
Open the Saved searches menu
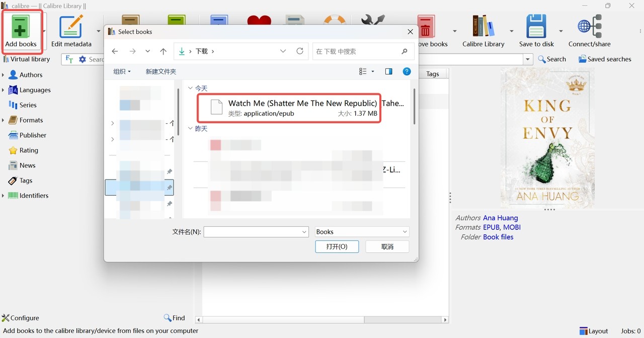(x=605, y=59)
